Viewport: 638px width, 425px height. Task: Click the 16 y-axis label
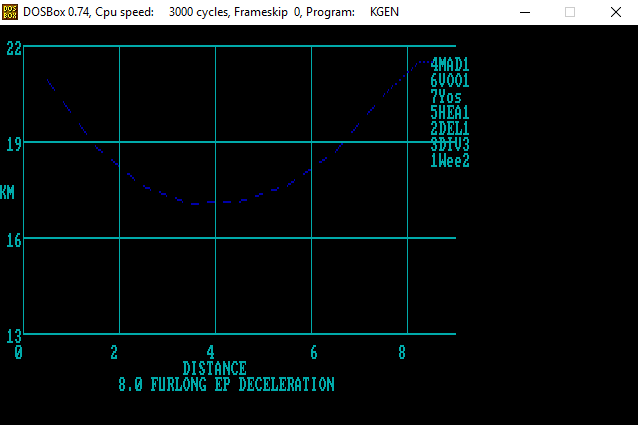[14, 241]
